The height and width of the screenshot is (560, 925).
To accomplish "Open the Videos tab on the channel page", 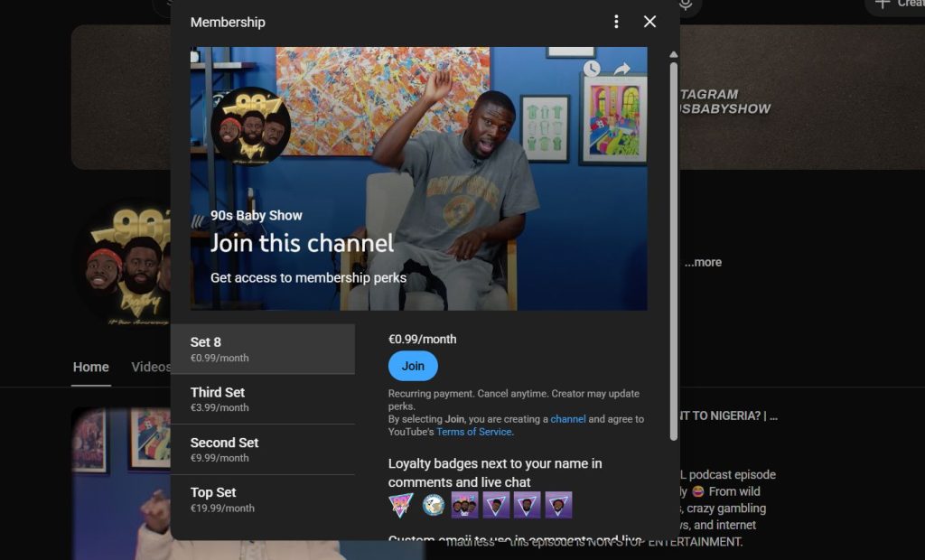I will 151,367.
